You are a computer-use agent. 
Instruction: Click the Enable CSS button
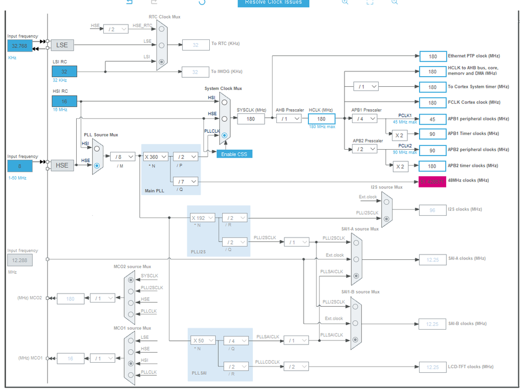234,154
